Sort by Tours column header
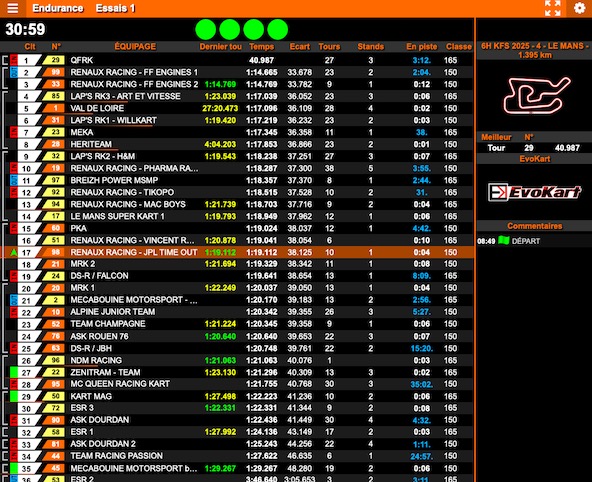Viewport: 592px width, 482px height. (x=329, y=46)
